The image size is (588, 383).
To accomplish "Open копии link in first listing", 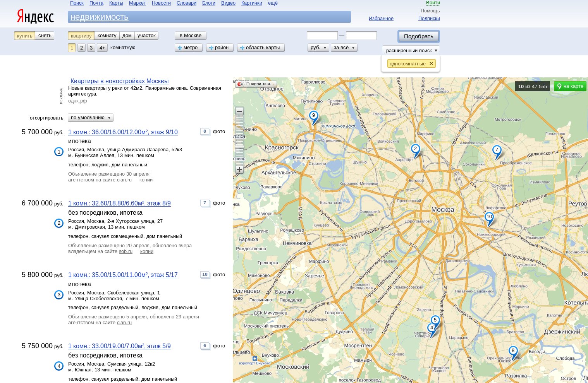I will [x=146, y=180].
